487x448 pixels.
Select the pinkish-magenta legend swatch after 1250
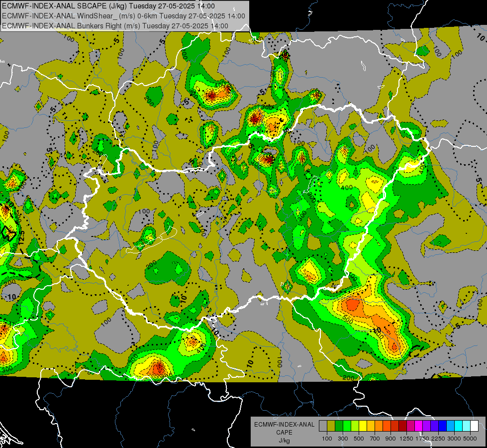[410, 426]
